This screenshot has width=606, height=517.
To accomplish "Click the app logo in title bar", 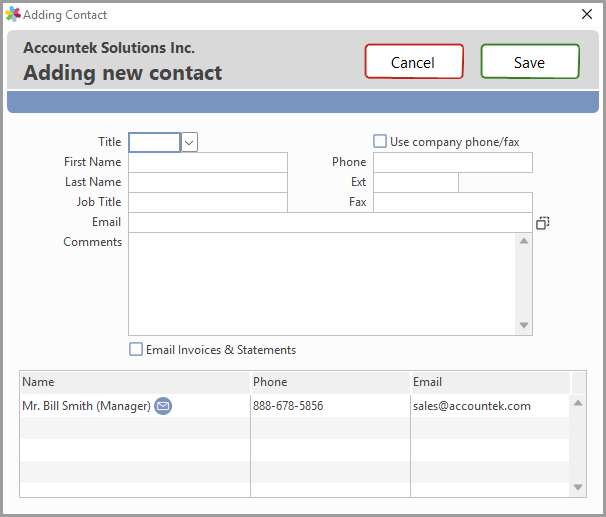I will 12,14.
